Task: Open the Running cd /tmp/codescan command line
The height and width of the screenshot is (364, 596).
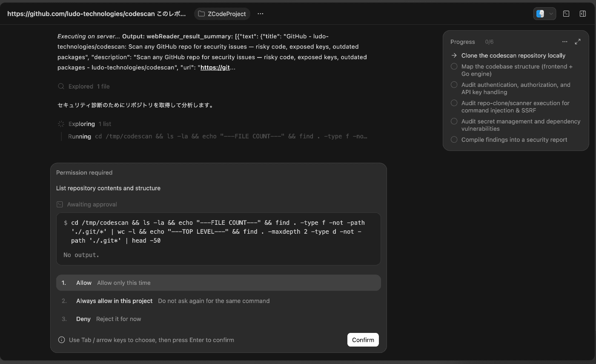Action: [218, 136]
